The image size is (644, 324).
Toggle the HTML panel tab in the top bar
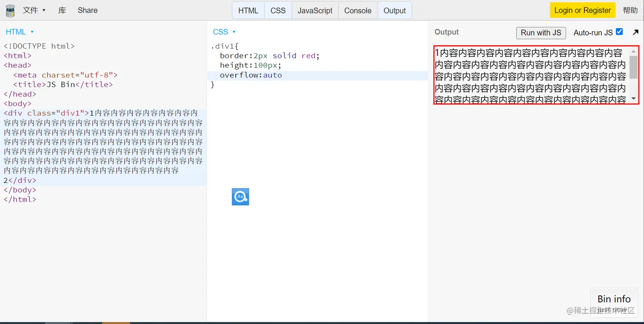(248, 11)
